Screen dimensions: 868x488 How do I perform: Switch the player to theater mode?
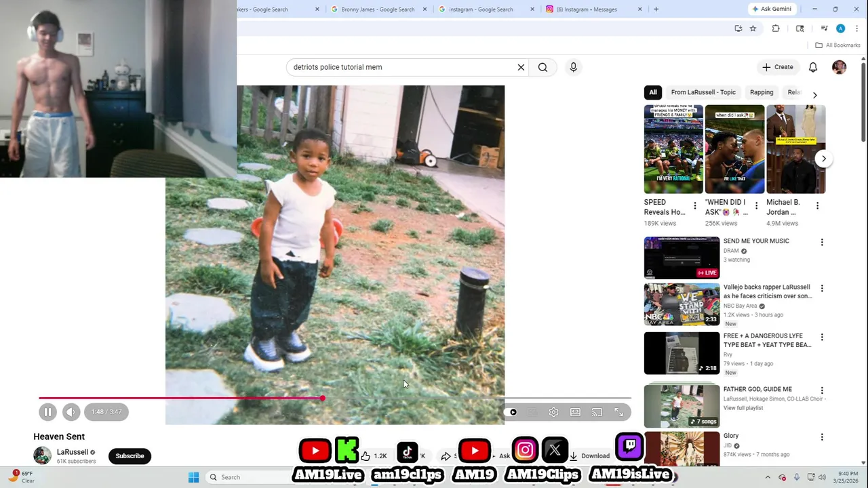coord(575,412)
